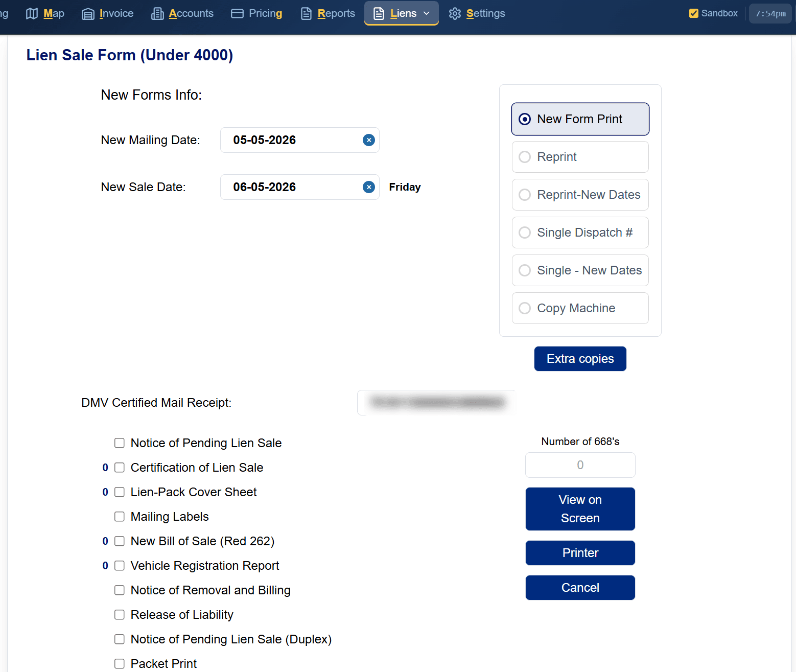
Task: Click the Settings gear icon
Action: tap(455, 14)
